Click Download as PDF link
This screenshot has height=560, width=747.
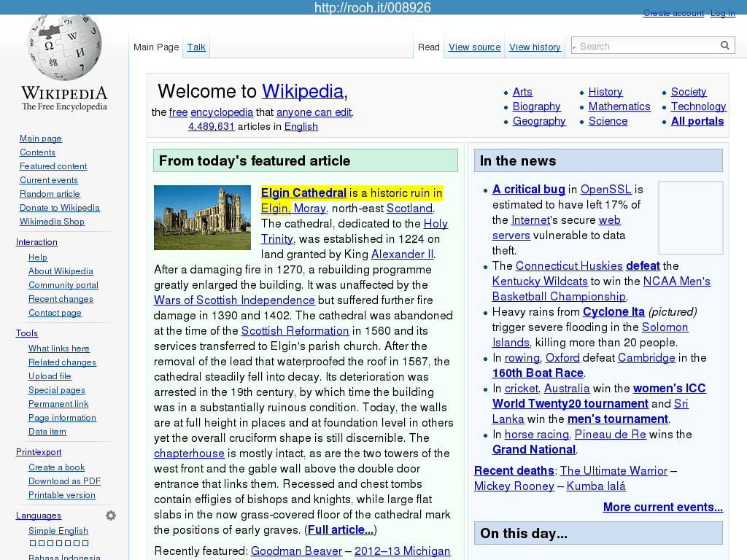click(64, 481)
